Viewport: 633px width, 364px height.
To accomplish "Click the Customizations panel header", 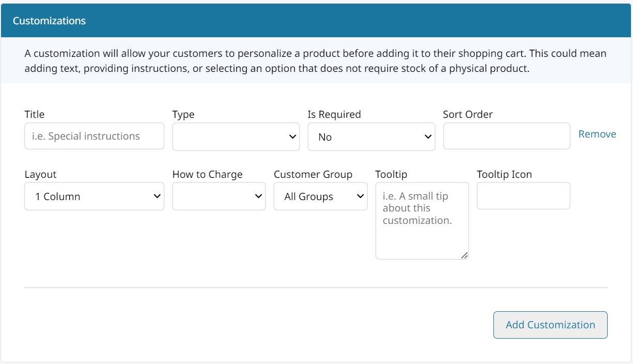I will tap(316, 21).
